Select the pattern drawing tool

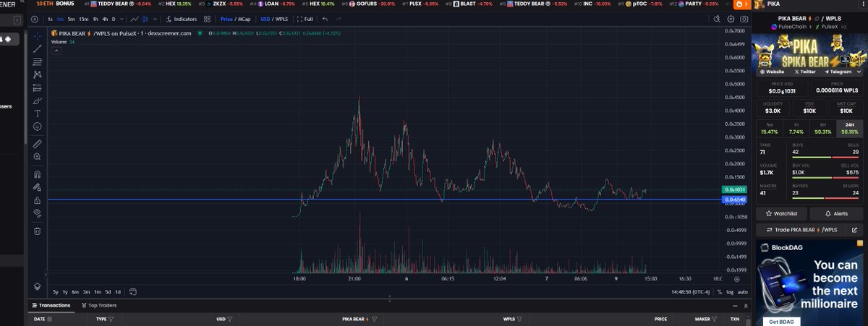coord(38,74)
